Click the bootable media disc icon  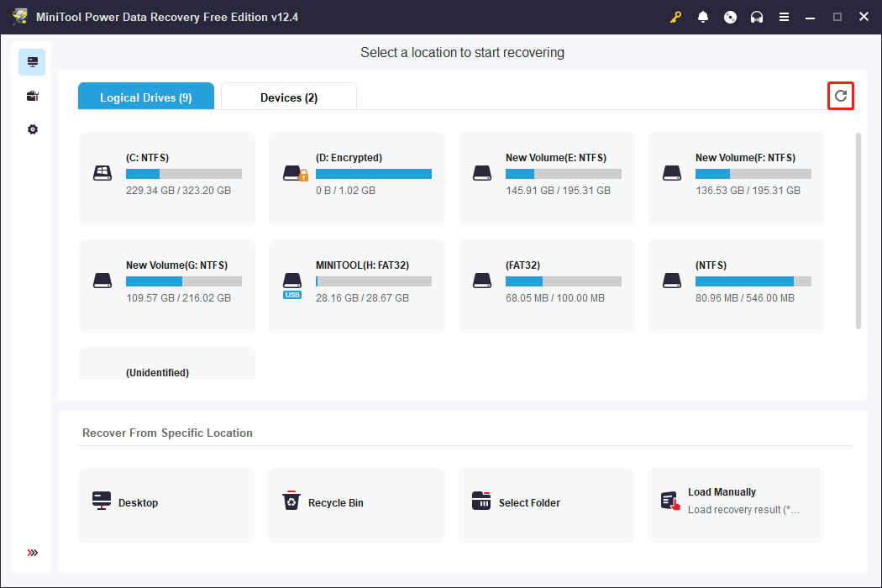pyautogui.click(x=730, y=17)
